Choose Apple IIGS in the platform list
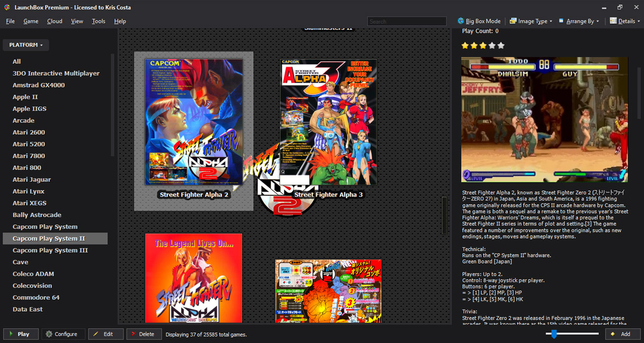This screenshot has width=644, height=343. tap(29, 108)
